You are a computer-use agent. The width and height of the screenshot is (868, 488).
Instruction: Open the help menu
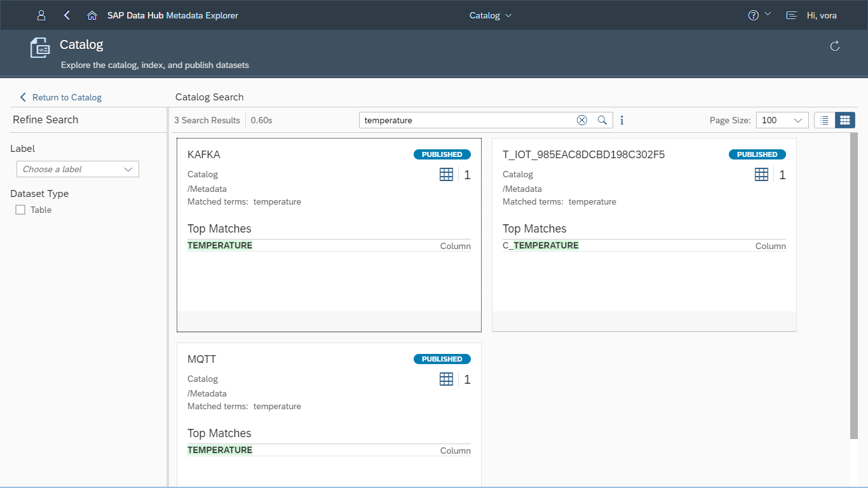pyautogui.click(x=759, y=15)
